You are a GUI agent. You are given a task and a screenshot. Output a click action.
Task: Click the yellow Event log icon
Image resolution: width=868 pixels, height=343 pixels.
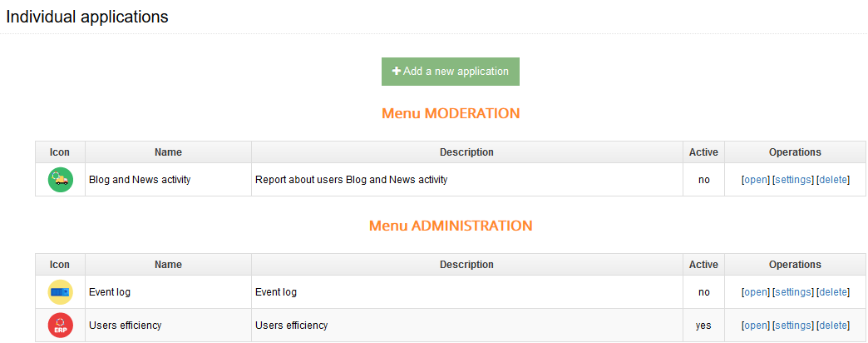61,292
